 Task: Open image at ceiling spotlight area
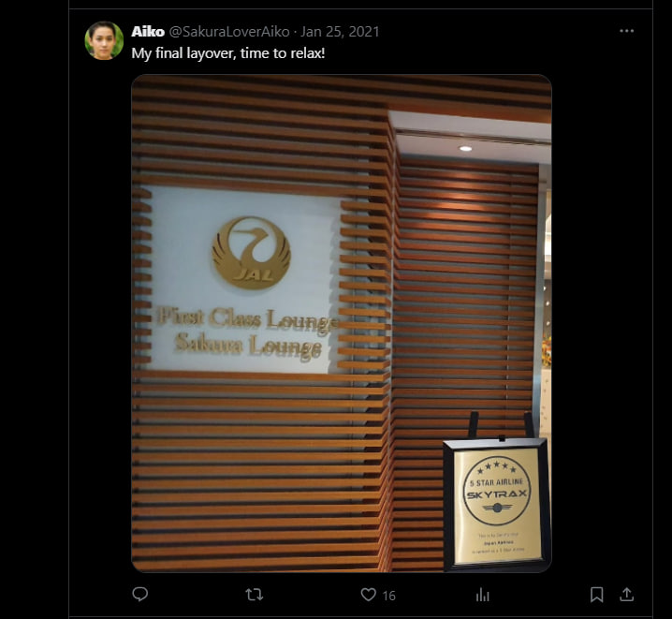(x=465, y=148)
